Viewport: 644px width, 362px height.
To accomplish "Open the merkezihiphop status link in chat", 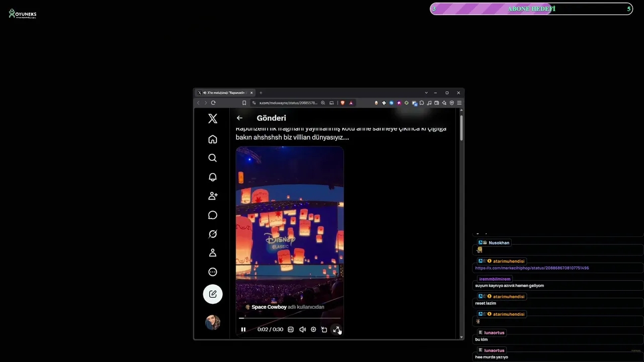I will 532,268.
